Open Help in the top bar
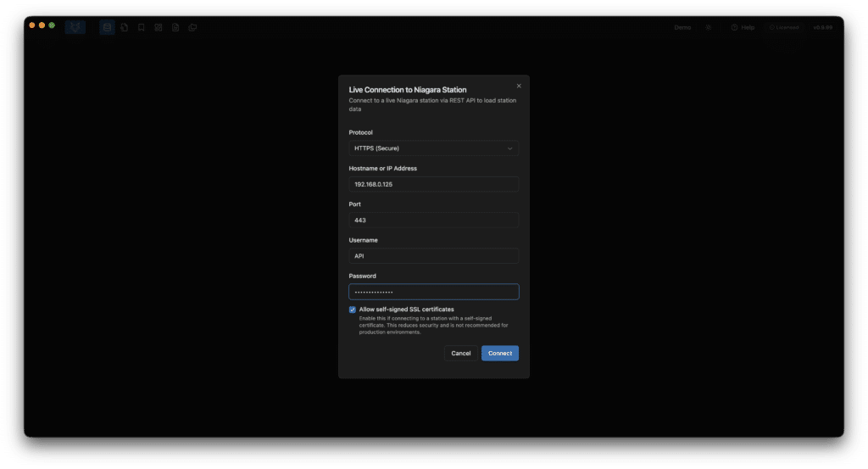The height and width of the screenshot is (469, 868). (743, 27)
